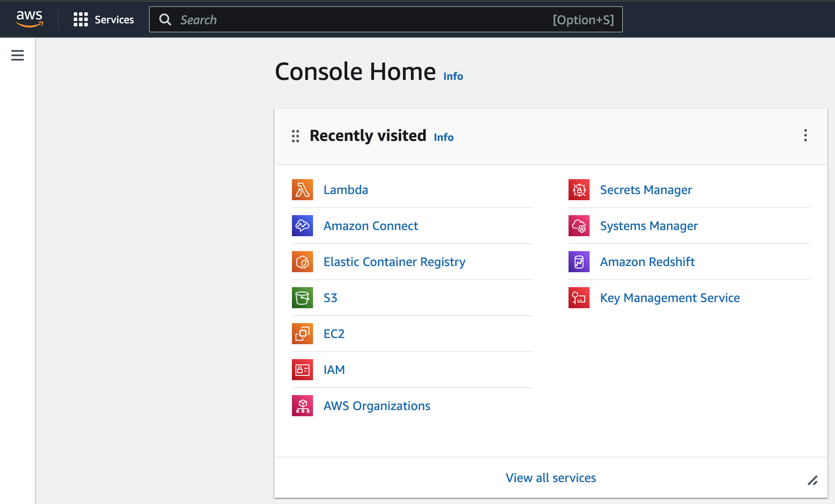
Task: Click the AWS logo
Action: 29,19
